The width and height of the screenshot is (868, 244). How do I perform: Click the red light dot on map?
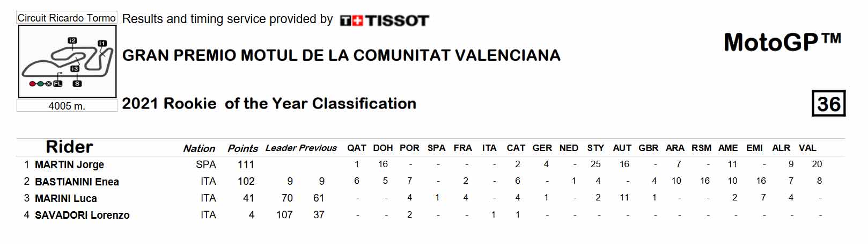coord(32,84)
